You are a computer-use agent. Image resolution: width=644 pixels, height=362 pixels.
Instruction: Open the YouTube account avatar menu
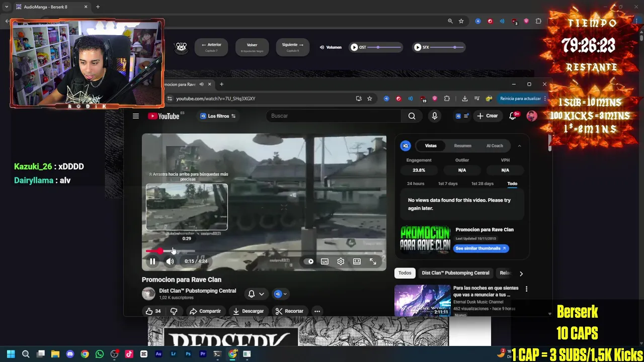click(532, 116)
